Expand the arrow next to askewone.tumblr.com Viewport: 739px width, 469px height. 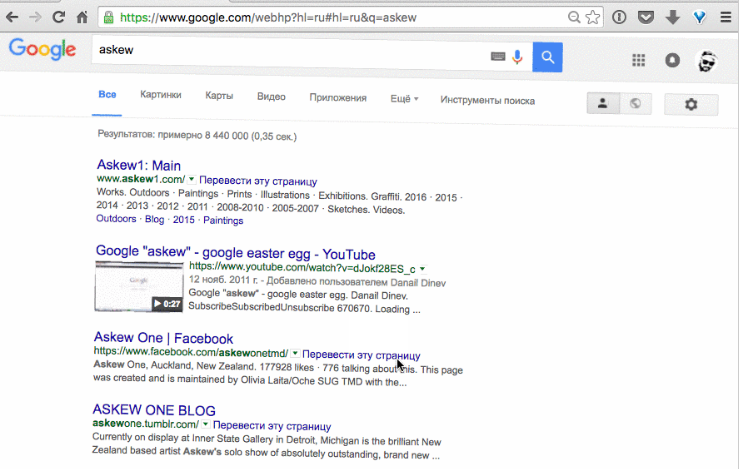205,424
